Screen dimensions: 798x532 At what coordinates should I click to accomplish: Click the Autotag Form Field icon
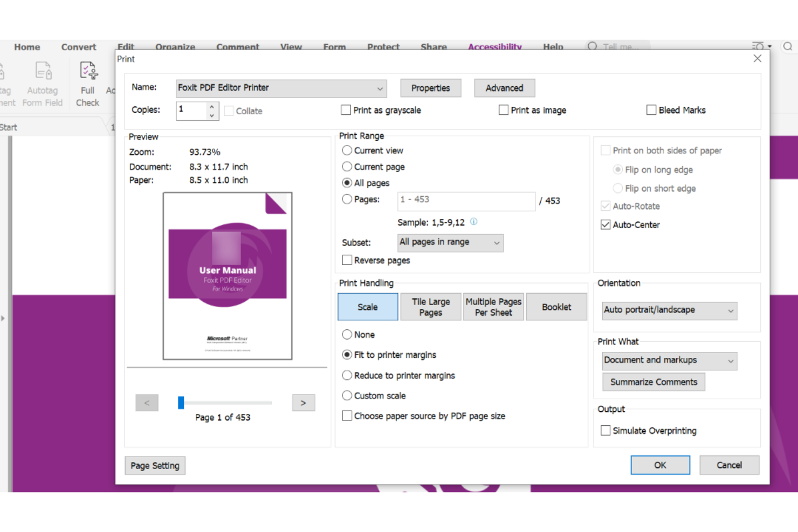(x=43, y=71)
